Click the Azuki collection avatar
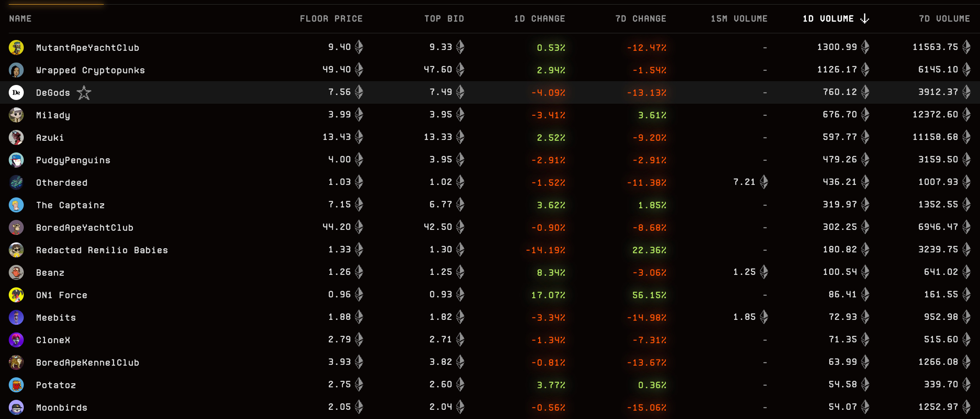The image size is (980, 419). pyautogui.click(x=16, y=137)
